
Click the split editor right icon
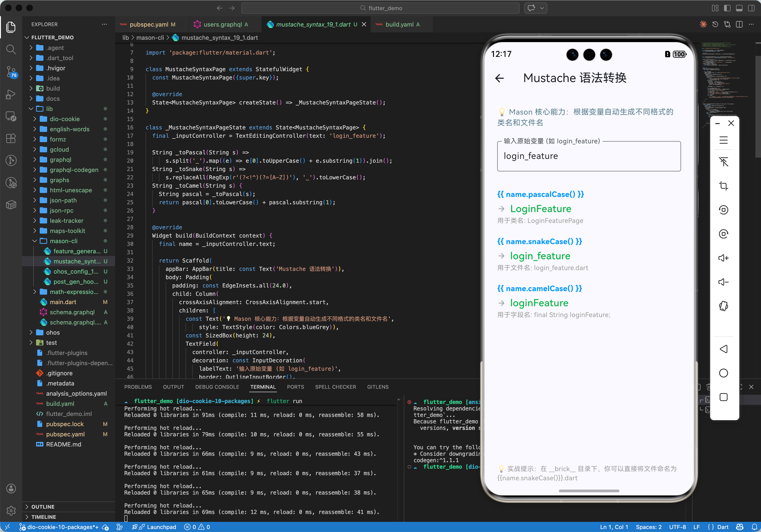click(739, 24)
